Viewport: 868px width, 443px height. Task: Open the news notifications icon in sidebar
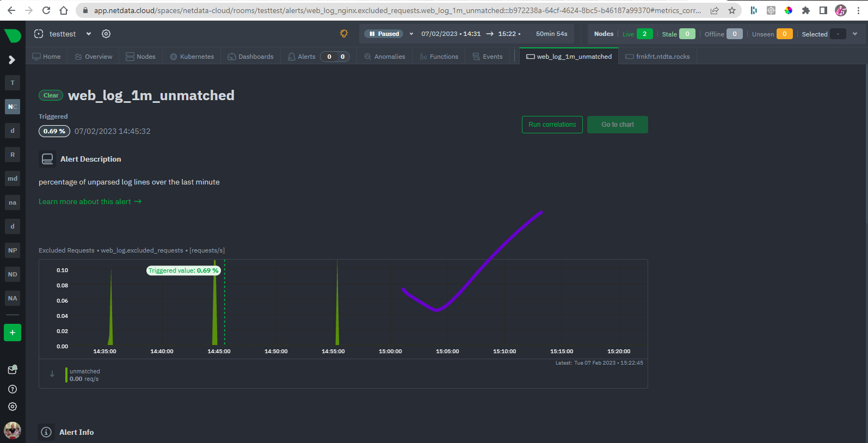(x=13, y=370)
